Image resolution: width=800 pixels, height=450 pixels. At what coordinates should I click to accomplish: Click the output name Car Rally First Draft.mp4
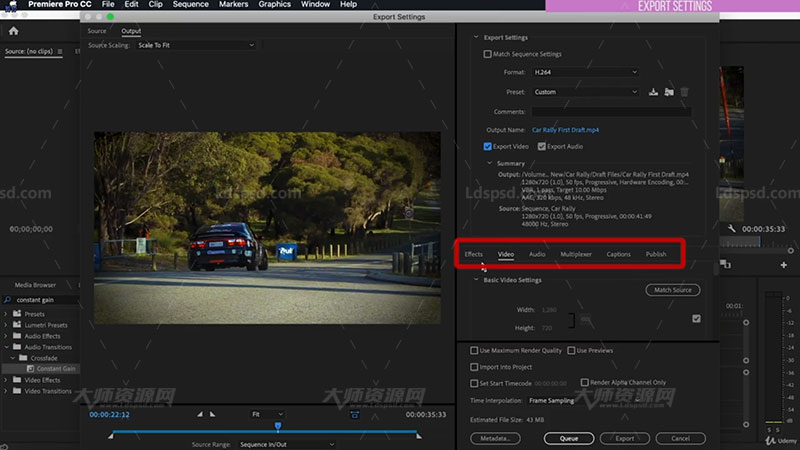(x=565, y=130)
